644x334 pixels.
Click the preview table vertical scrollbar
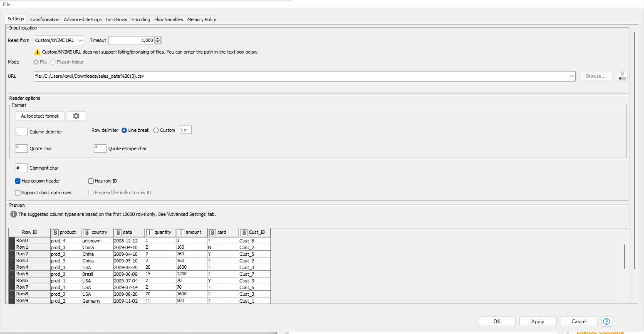point(624,256)
